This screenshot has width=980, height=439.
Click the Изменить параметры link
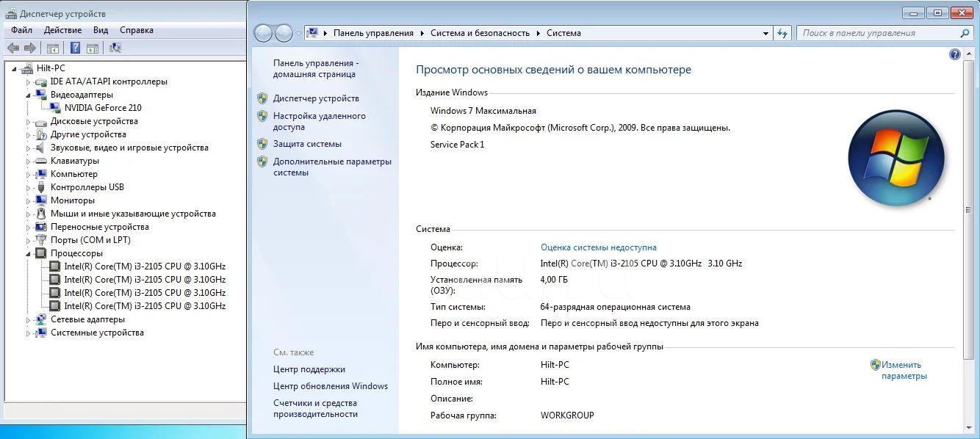click(x=904, y=370)
